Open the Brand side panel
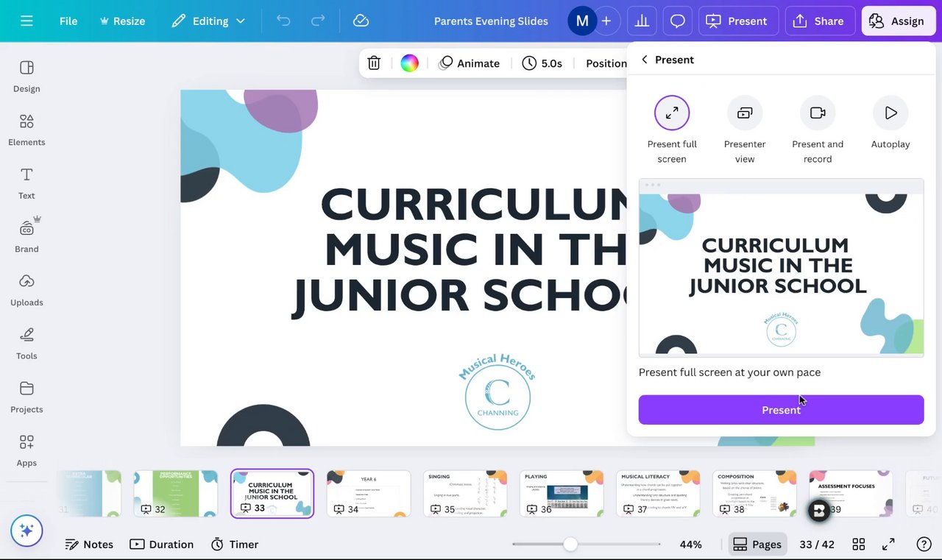Image resolution: width=942 pixels, height=560 pixels. click(26, 237)
